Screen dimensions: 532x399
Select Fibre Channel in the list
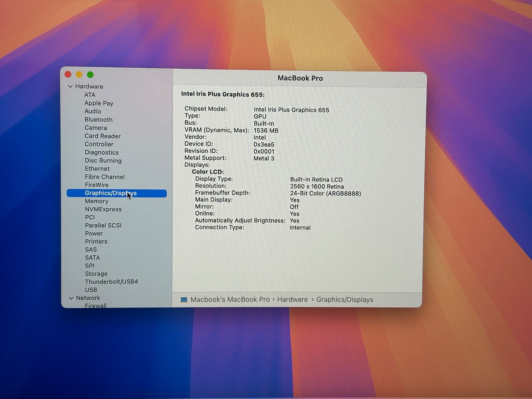coord(105,177)
